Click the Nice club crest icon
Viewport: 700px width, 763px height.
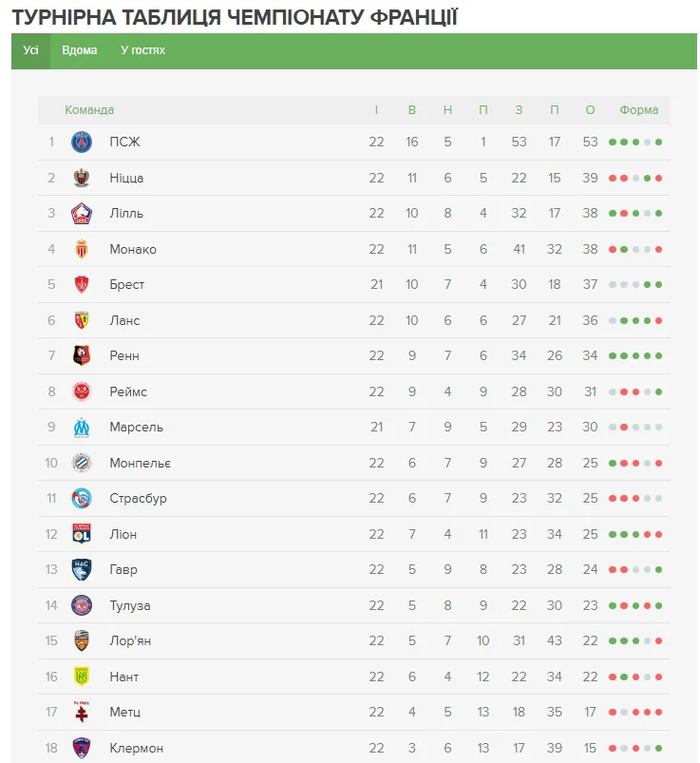click(x=82, y=178)
